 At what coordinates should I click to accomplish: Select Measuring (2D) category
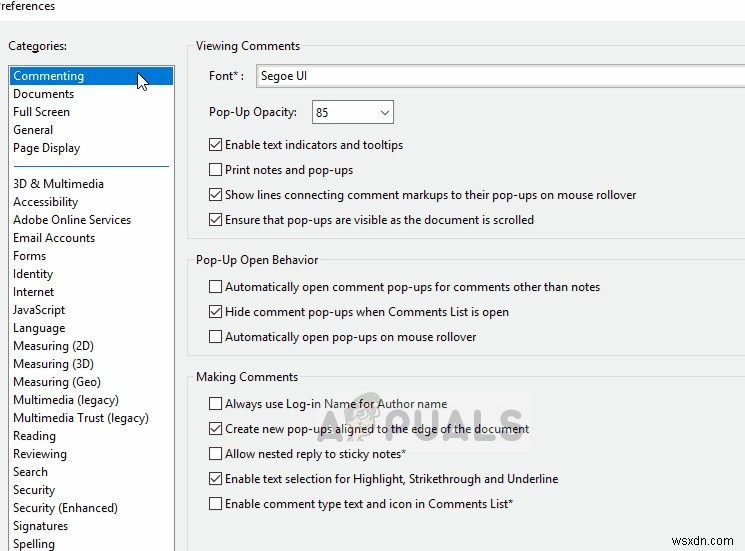click(x=53, y=346)
